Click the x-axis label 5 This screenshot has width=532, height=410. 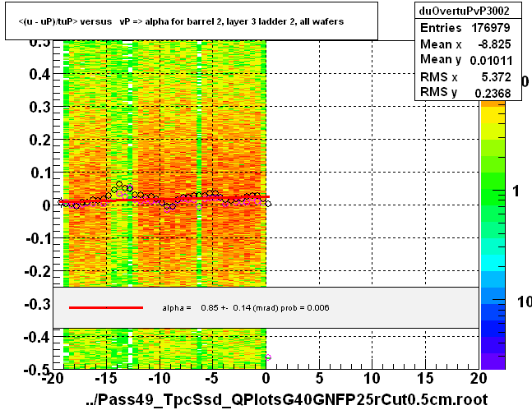[x=319, y=378]
